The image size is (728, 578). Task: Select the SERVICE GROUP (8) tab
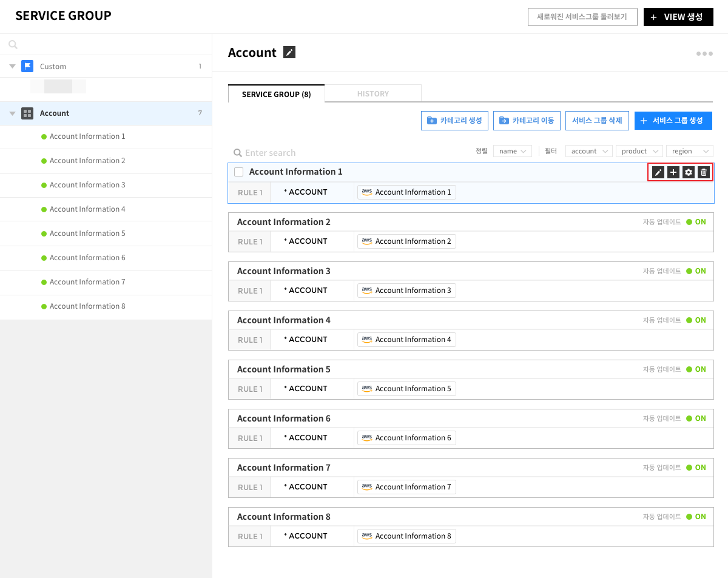tap(276, 94)
